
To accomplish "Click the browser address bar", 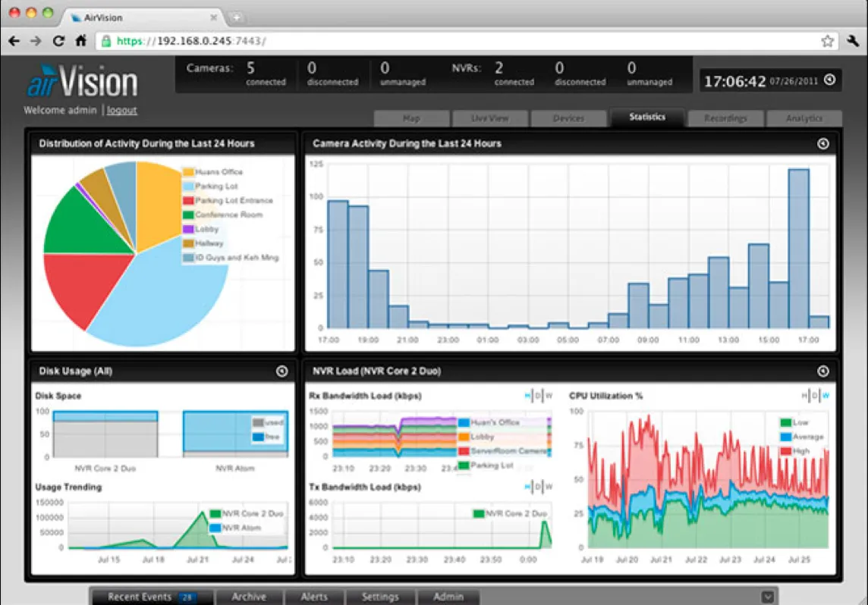I will (455, 41).
